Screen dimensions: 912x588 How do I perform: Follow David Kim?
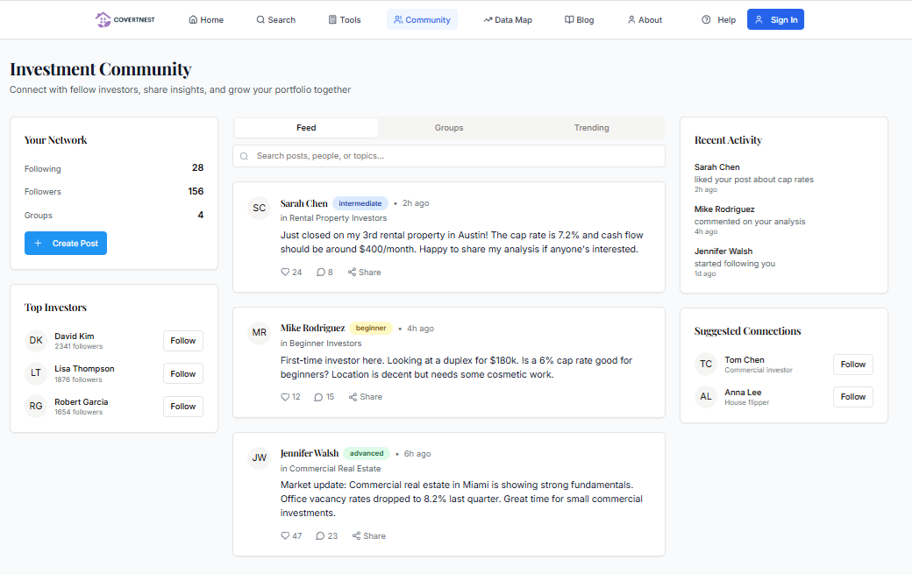183,341
